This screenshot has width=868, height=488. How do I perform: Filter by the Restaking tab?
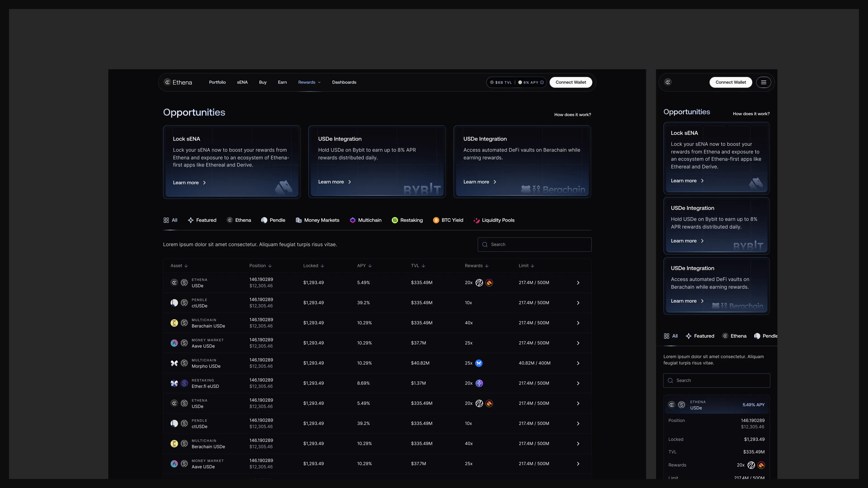click(x=407, y=220)
